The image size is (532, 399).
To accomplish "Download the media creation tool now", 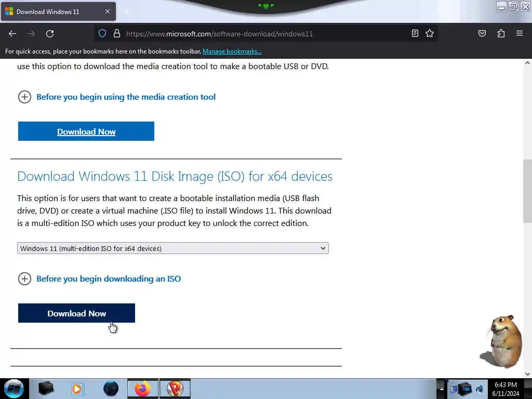I will coord(86,131).
